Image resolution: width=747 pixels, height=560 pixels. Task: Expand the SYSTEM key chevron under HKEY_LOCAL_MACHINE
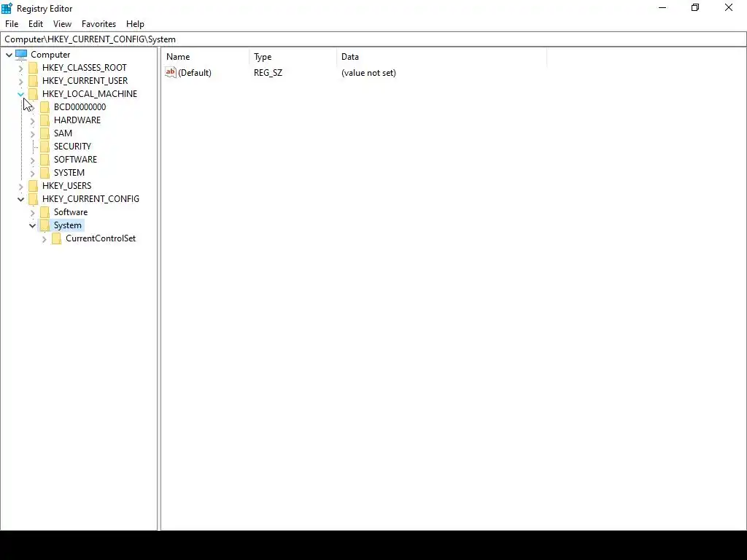[x=32, y=174]
